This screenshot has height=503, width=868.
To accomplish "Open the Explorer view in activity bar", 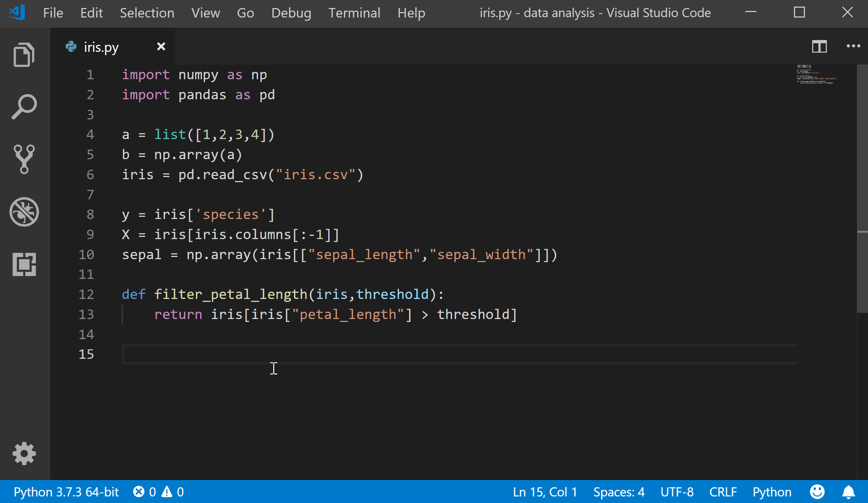I will click(x=24, y=55).
